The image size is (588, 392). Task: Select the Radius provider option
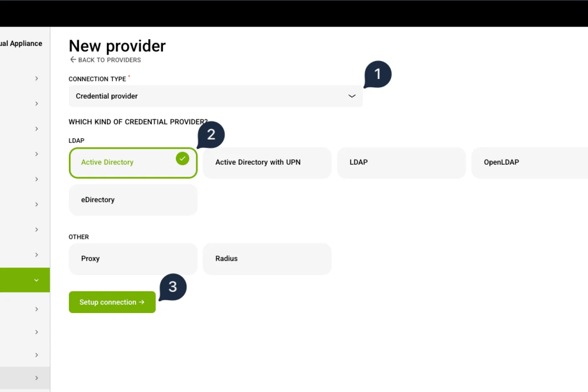pyautogui.click(x=267, y=259)
